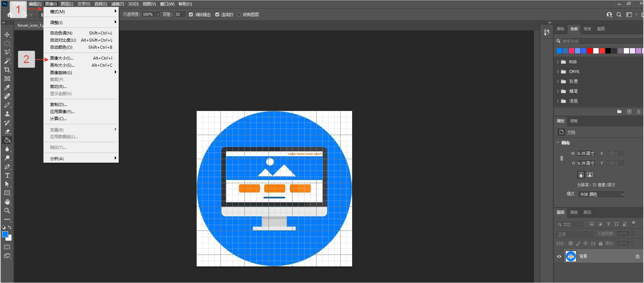644x283 pixels.
Task: Select the Pencil tool
Action: 7,105
